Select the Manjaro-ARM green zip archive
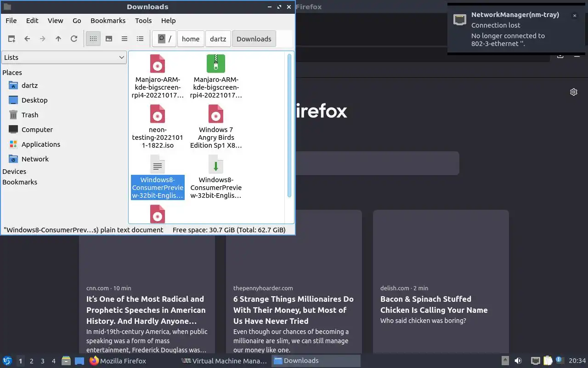The height and width of the screenshot is (368, 588). point(216,77)
